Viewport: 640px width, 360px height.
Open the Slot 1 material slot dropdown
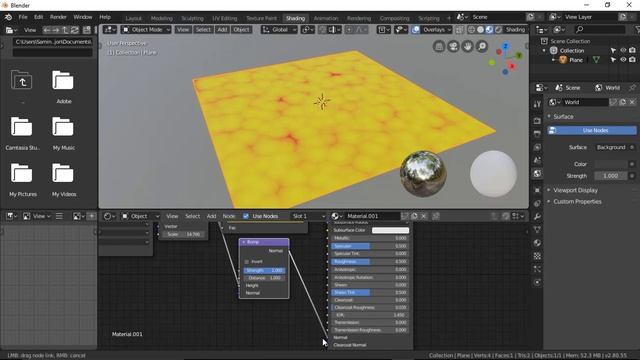pyautogui.click(x=308, y=216)
